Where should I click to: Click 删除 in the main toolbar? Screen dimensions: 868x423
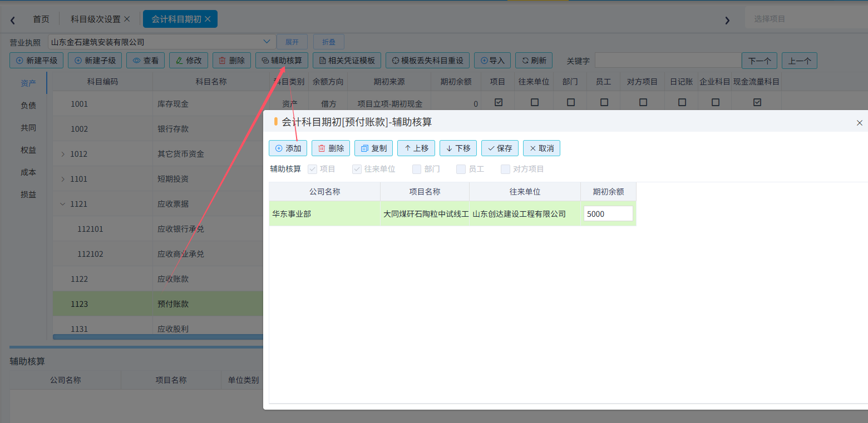231,61
